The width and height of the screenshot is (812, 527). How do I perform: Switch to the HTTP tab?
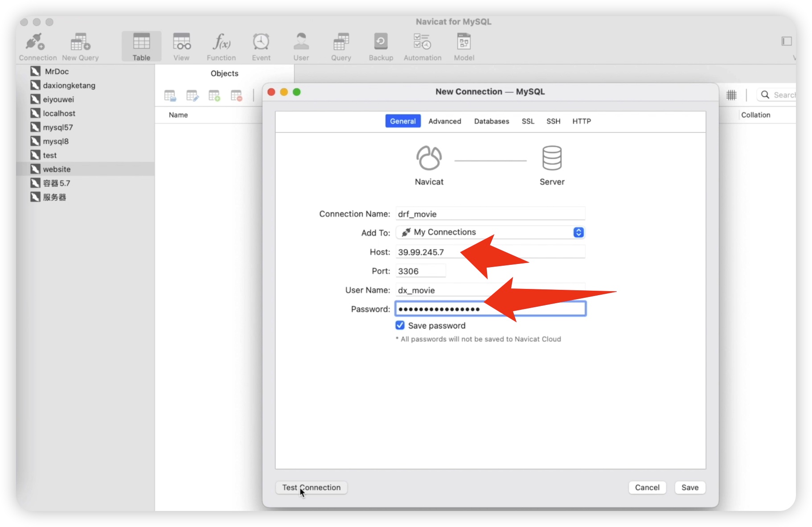tap(582, 121)
